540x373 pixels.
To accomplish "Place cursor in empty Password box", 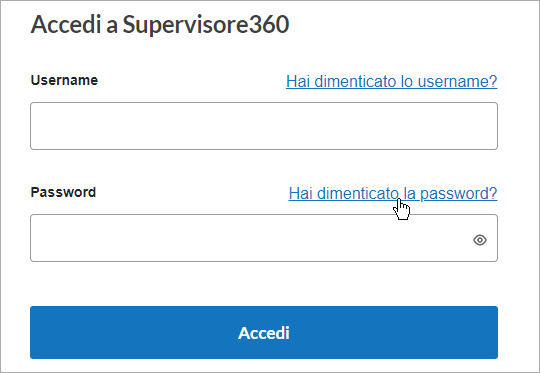I will [264, 238].
